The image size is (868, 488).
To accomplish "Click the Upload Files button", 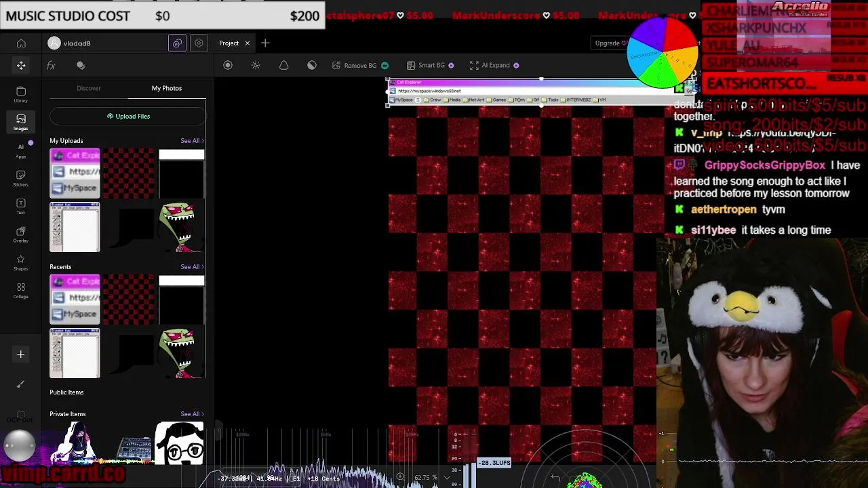I will pyautogui.click(x=127, y=116).
